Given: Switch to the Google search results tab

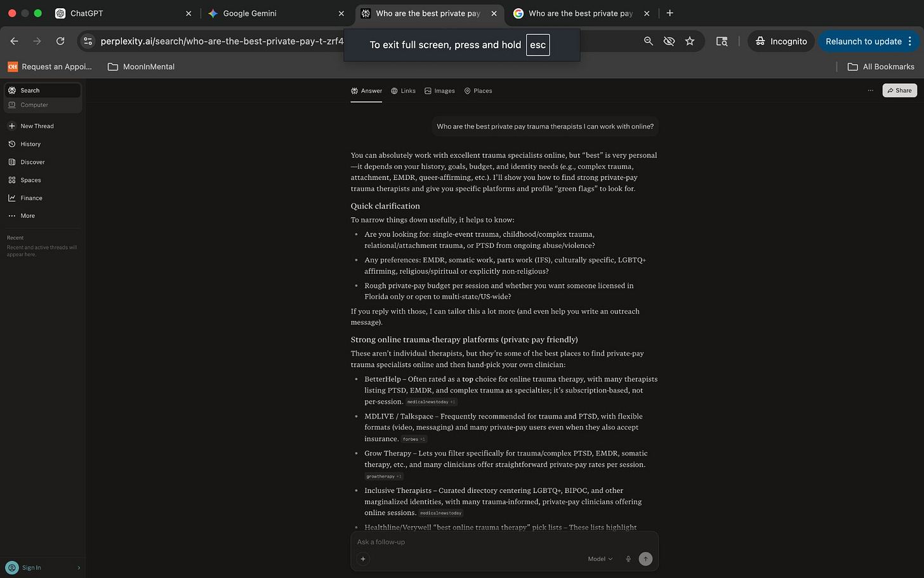Looking at the screenshot, I should [x=581, y=13].
